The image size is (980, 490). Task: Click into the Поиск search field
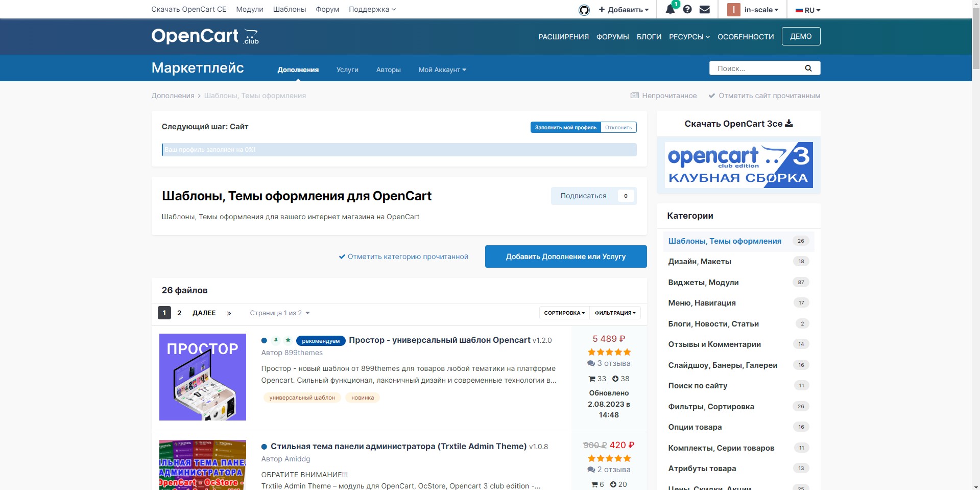(x=756, y=68)
